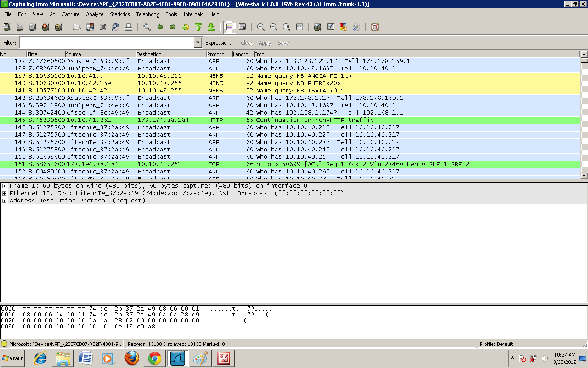The width and height of the screenshot is (588, 368).
Task: Open Capture menu
Action: [71, 14]
